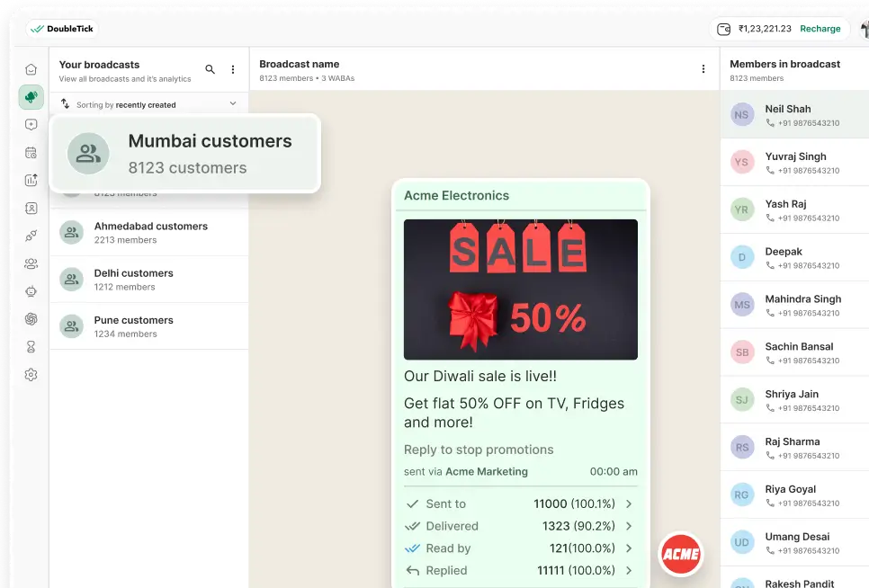The width and height of the screenshot is (869, 588).
Task: Open the analytics chart sidebar icon
Action: tap(31, 181)
